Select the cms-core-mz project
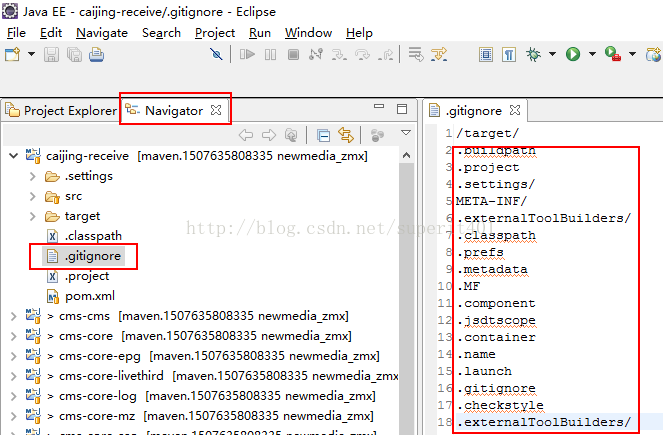 click(x=199, y=416)
